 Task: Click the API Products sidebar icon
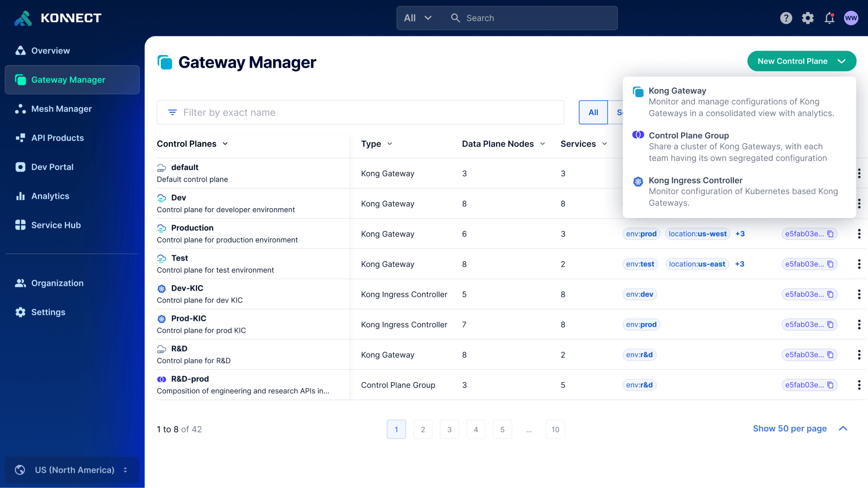[x=19, y=138]
